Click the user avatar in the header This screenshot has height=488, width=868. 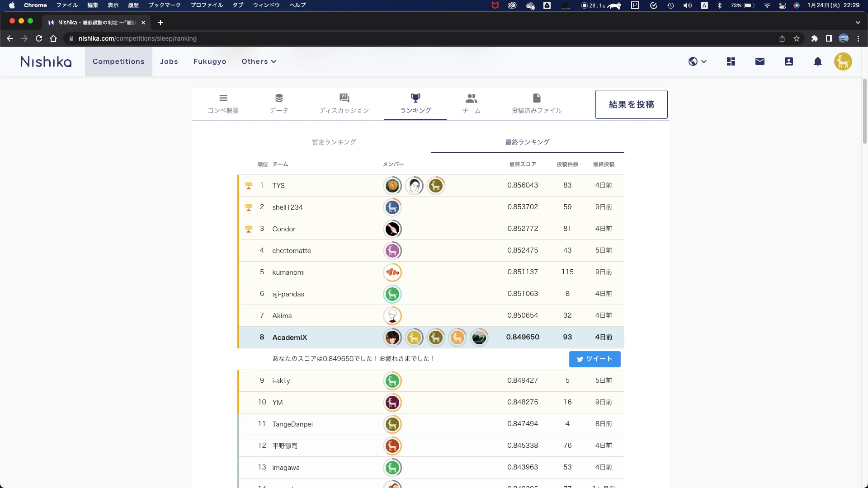843,61
